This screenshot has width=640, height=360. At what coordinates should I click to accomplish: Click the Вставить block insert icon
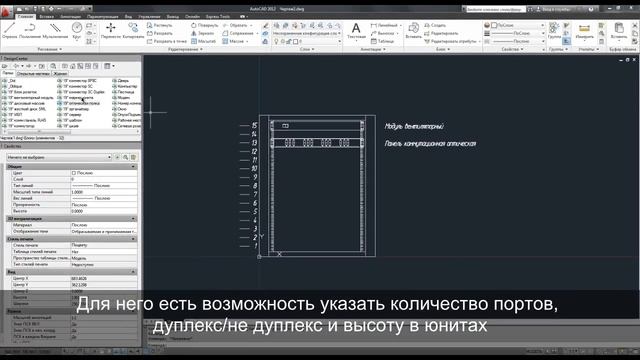tap(413, 31)
